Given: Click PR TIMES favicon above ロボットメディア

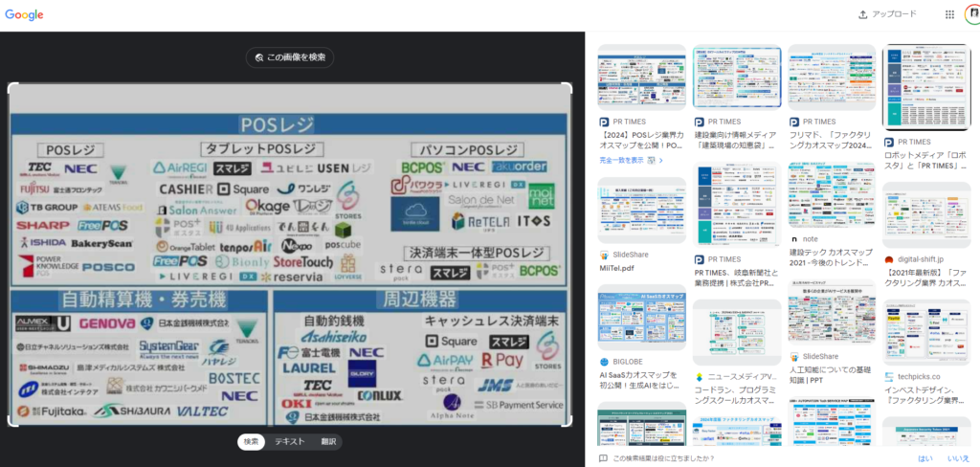Looking at the screenshot, I should pyautogui.click(x=889, y=142).
